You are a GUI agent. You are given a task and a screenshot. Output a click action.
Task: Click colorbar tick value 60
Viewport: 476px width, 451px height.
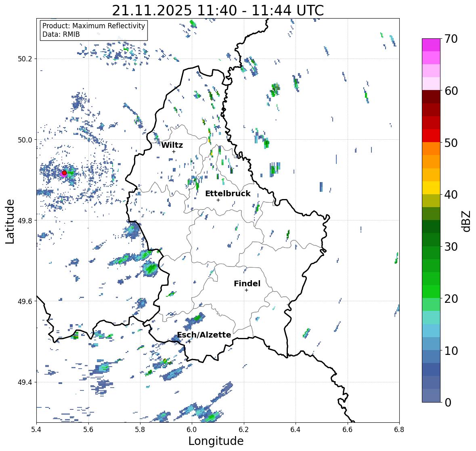click(451, 91)
